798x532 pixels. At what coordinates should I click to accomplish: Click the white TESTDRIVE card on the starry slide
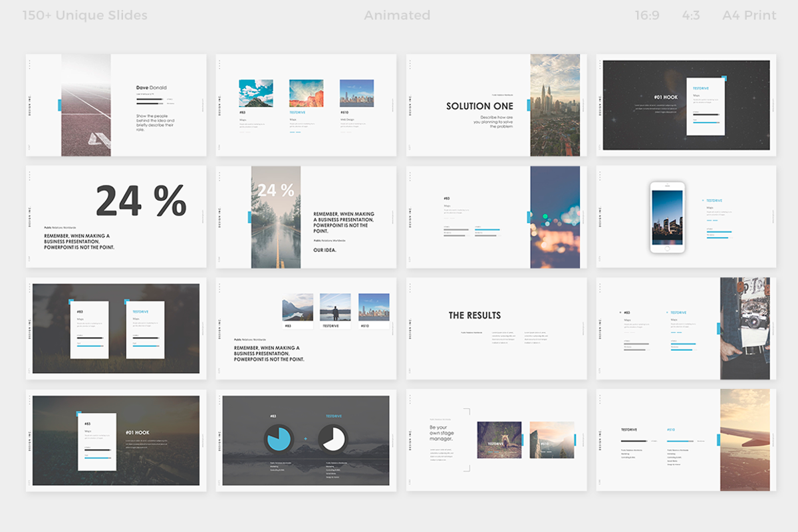(706, 108)
